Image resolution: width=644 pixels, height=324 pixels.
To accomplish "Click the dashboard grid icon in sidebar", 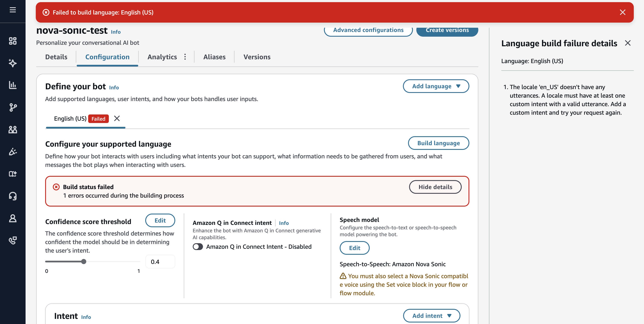I will click(x=13, y=41).
